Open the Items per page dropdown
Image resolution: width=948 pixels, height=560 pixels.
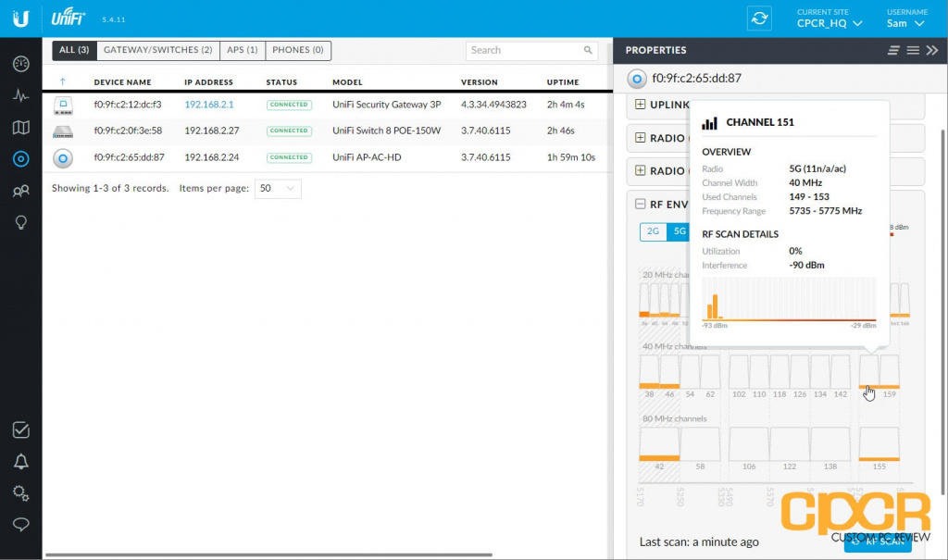click(x=278, y=188)
